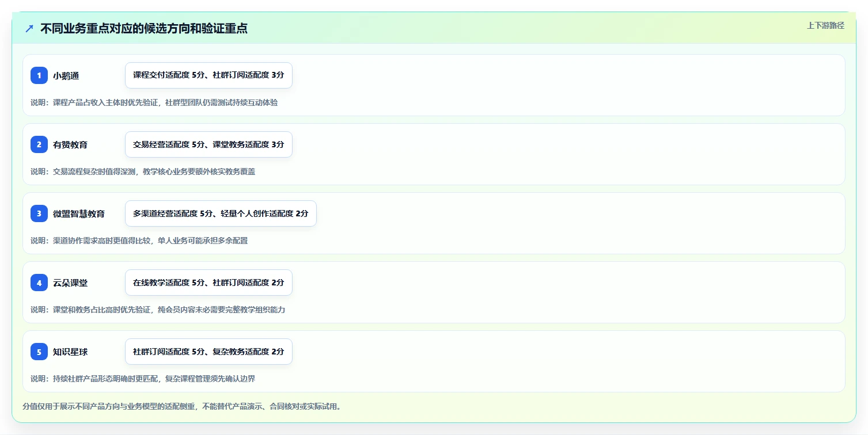Click the 课程交付适配度 5分 score chip

(x=209, y=75)
